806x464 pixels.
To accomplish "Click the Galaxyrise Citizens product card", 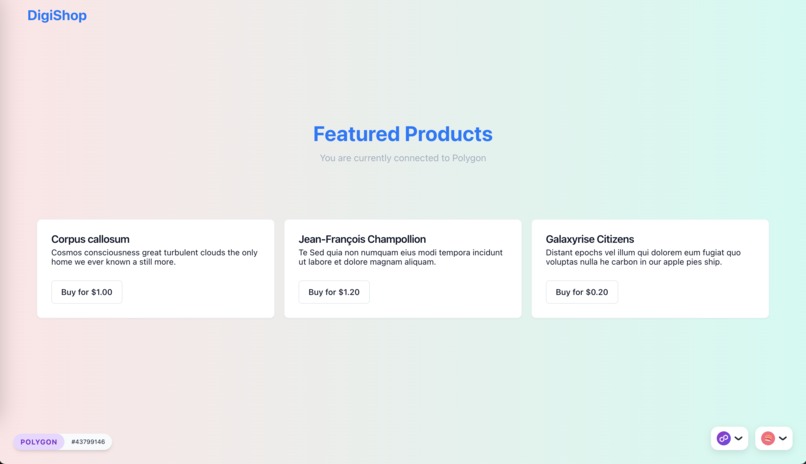I will point(650,269).
